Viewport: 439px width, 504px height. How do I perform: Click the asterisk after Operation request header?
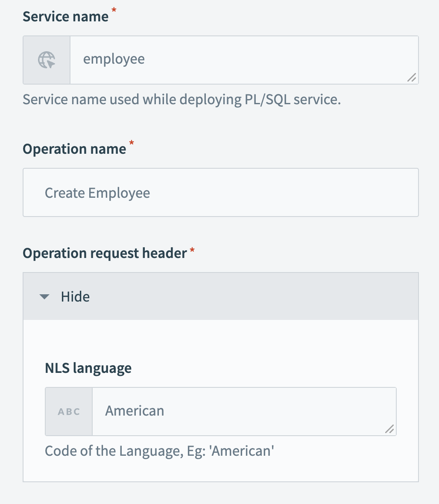click(x=192, y=248)
